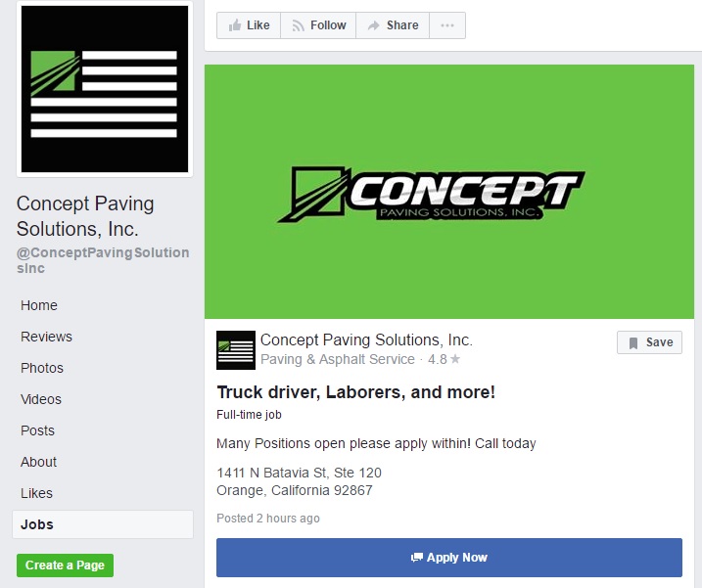Select the Jobs tab in the sidebar
This screenshot has width=702, height=588.
[103, 524]
